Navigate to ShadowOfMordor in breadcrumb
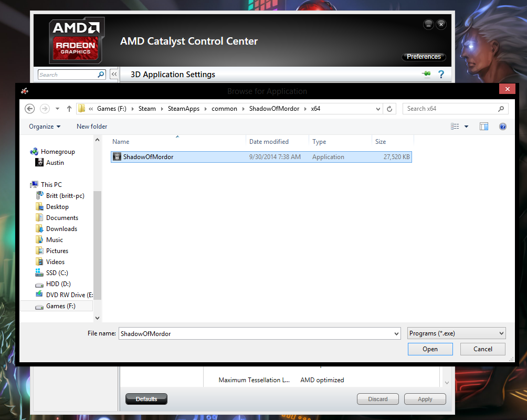The height and width of the screenshot is (420, 527). point(274,109)
